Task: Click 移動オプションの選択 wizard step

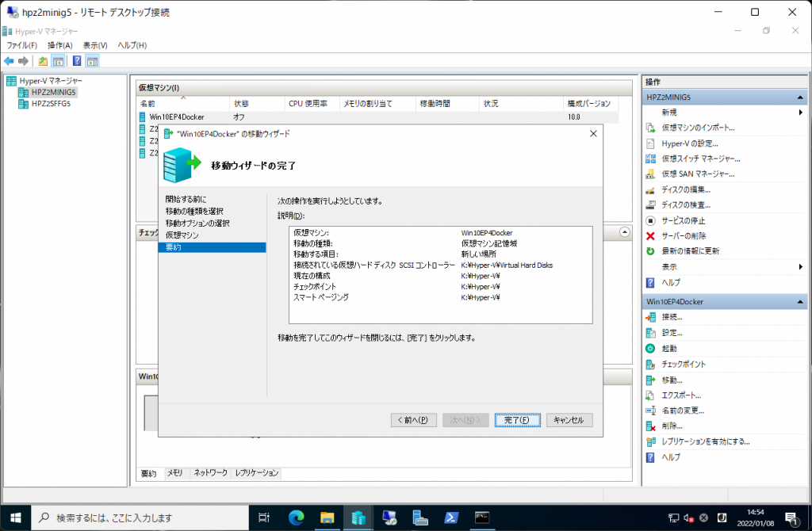Action: click(x=197, y=223)
